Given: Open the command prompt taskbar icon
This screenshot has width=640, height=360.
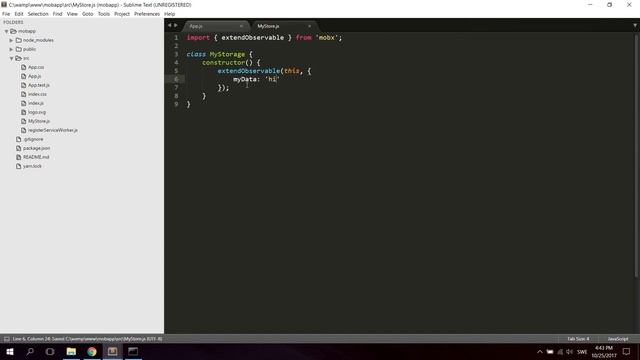Looking at the screenshot, I should tap(133, 351).
